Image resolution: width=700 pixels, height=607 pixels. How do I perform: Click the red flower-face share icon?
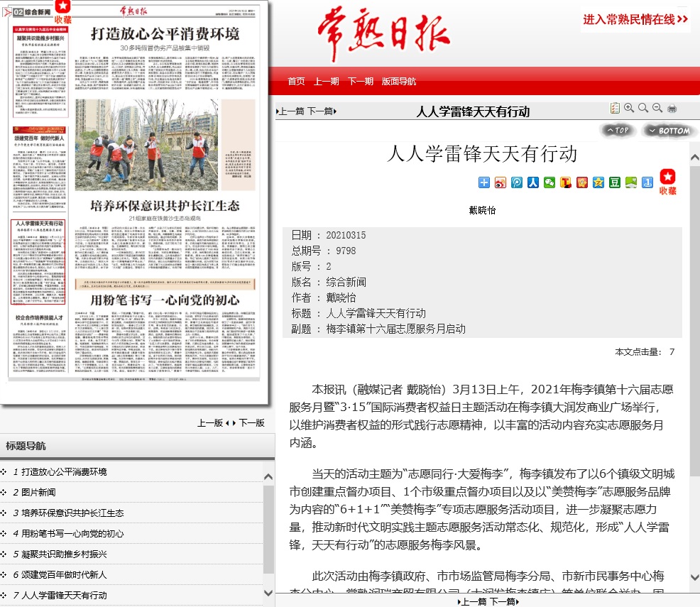tap(582, 182)
